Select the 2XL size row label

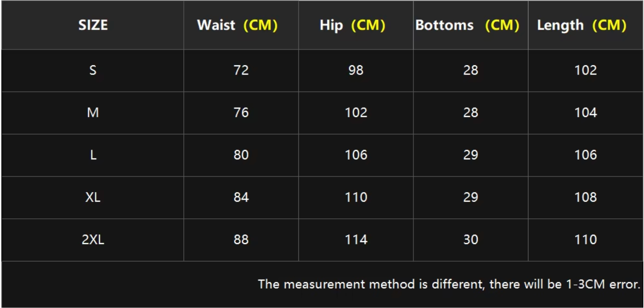pos(93,240)
